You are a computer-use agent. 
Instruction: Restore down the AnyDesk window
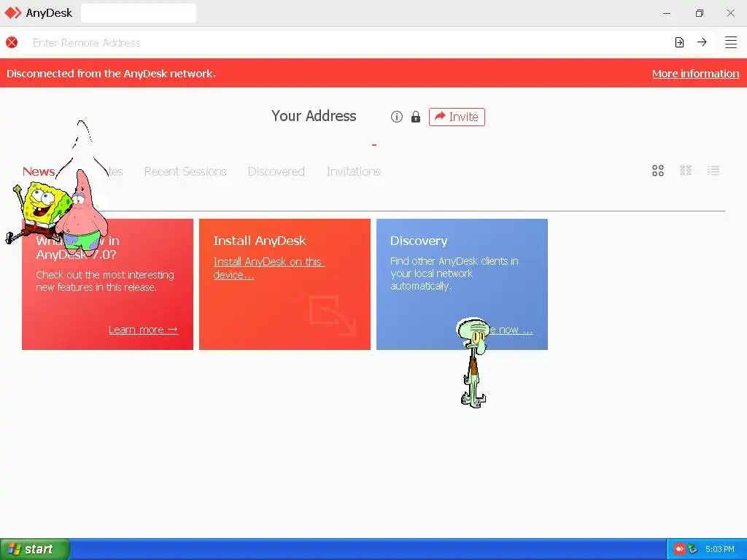[x=699, y=13]
